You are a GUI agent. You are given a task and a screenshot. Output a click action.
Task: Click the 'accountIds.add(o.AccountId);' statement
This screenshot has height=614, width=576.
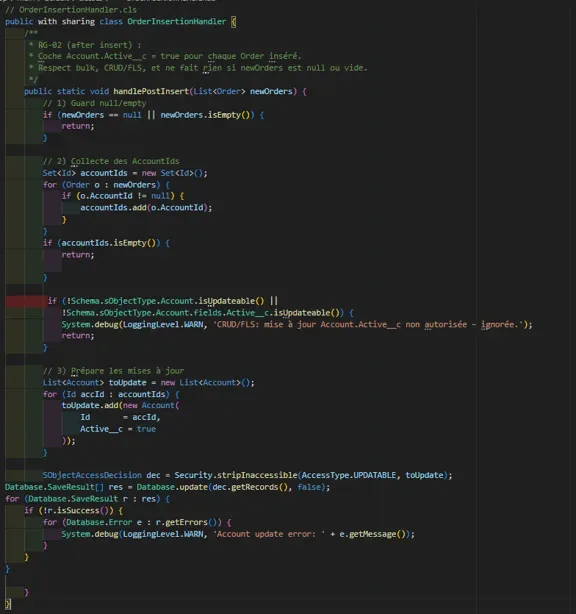146,208
